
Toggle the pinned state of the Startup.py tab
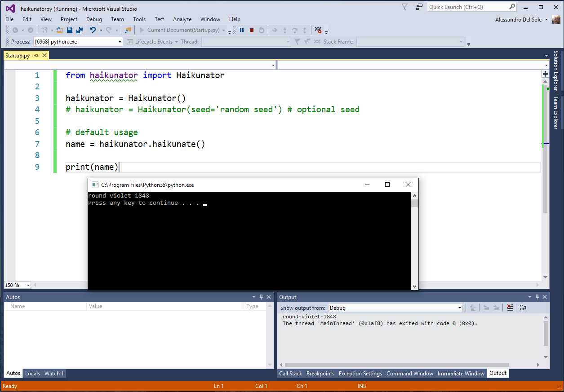click(35, 55)
